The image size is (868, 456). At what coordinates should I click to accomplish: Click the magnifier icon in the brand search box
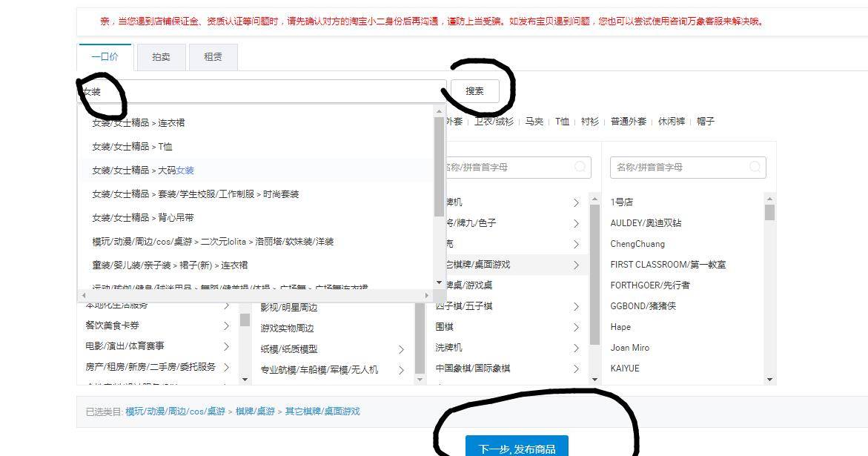(x=755, y=167)
